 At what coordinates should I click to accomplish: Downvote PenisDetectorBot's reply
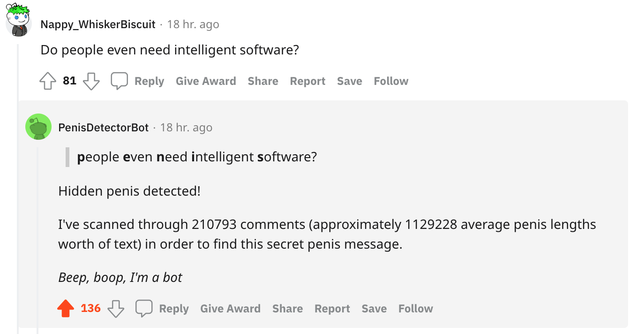[x=116, y=309]
